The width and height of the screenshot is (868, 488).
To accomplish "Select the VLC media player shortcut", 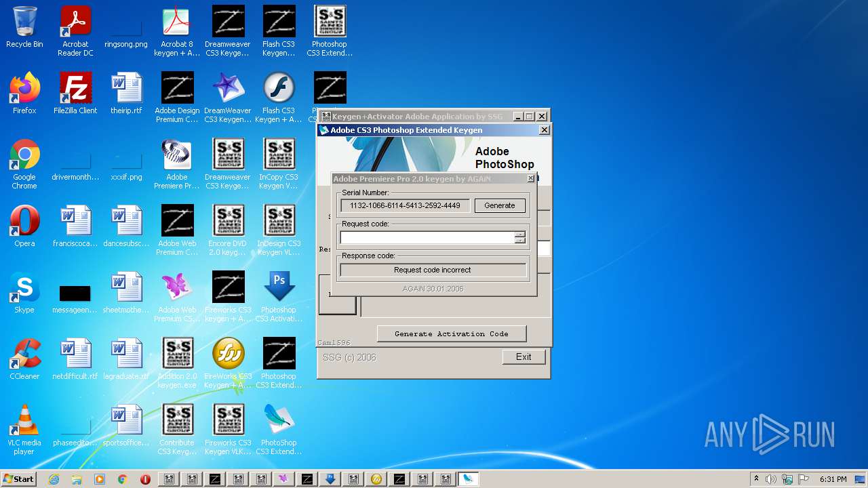I will [x=24, y=430].
